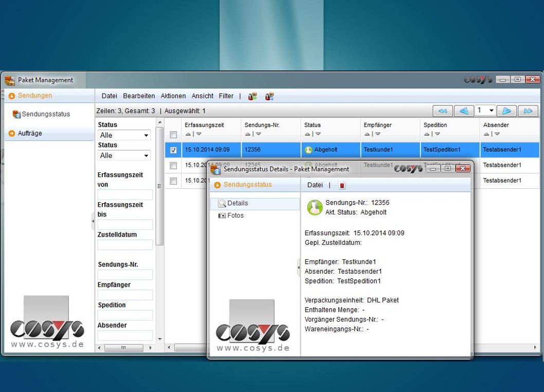Uncheck the row checkbox for shipment 12356

click(x=173, y=150)
